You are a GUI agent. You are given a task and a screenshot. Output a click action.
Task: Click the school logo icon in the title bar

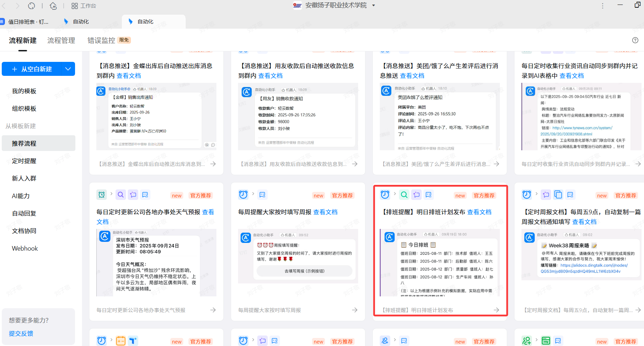(297, 5)
